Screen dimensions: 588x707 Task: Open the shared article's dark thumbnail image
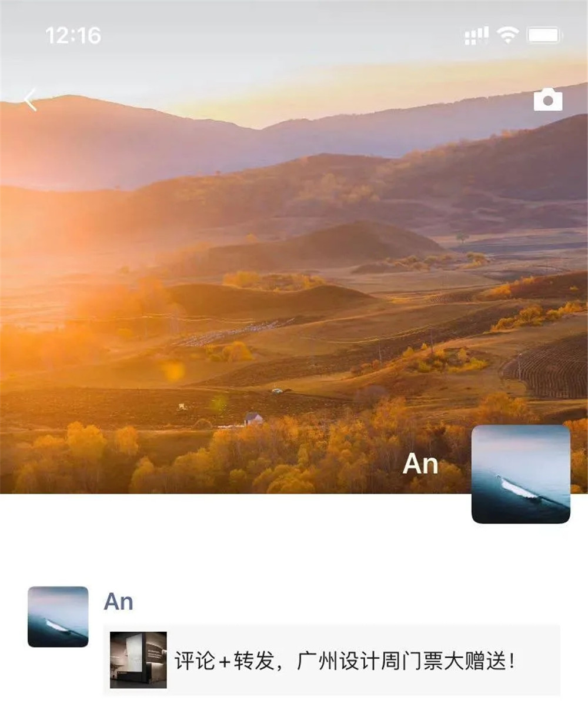coord(138,660)
